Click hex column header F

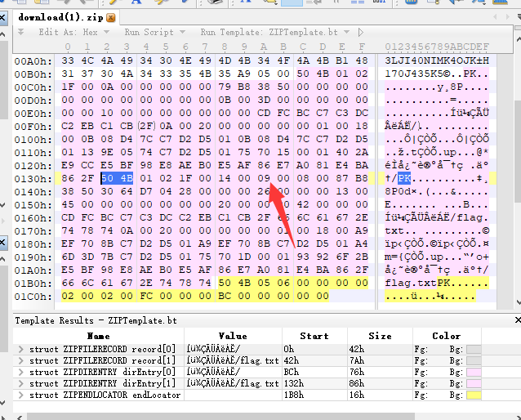click(x=362, y=47)
